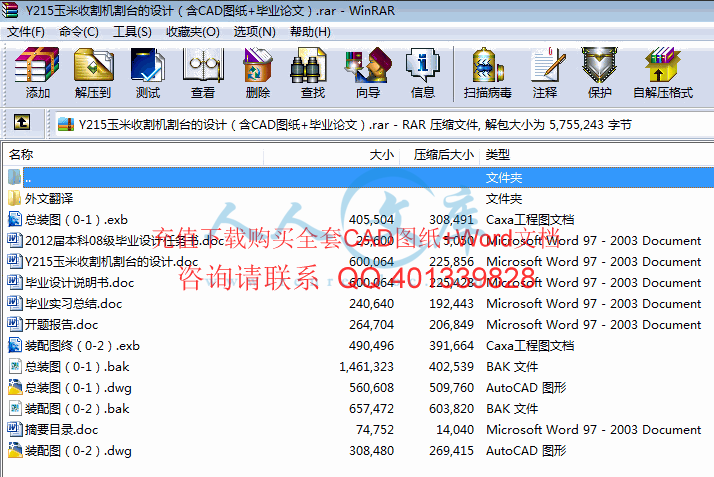Click the 外文翻译 folder icon
Viewport: 714px width, 477px height.
pyautogui.click(x=15, y=198)
